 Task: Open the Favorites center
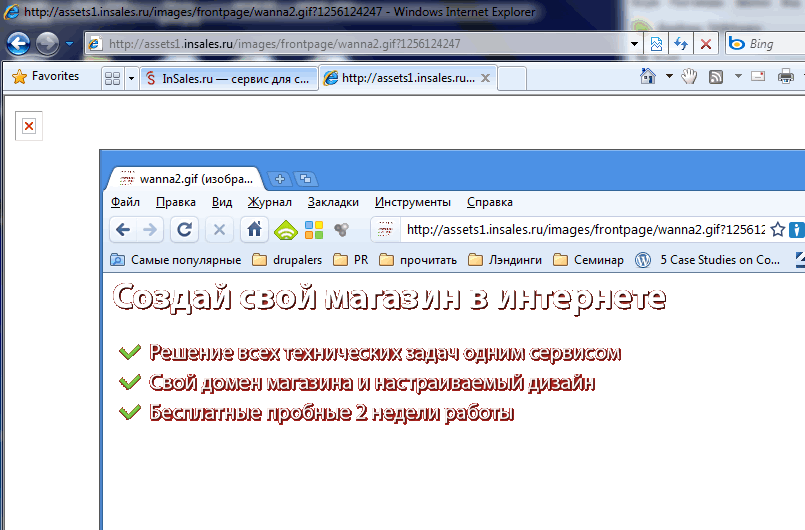tap(46, 77)
